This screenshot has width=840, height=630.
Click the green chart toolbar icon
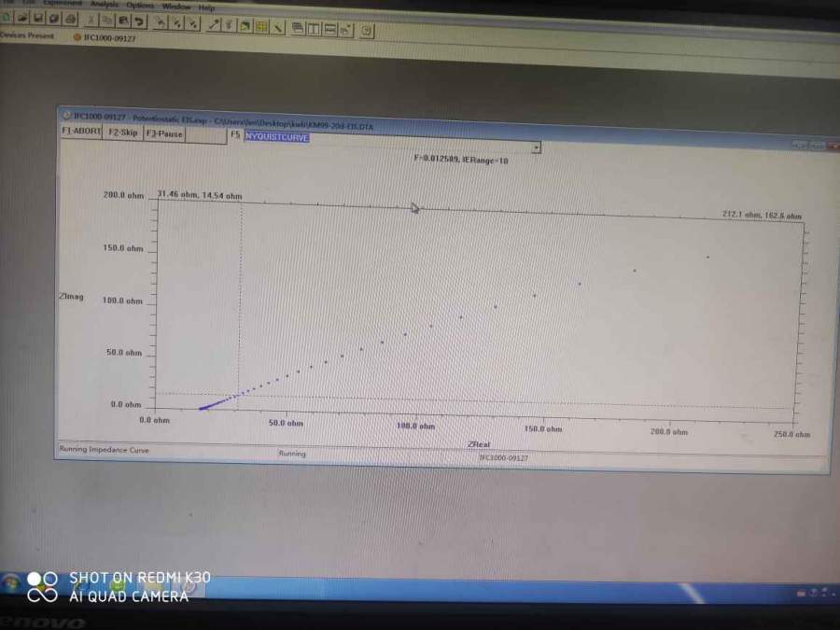point(245,25)
